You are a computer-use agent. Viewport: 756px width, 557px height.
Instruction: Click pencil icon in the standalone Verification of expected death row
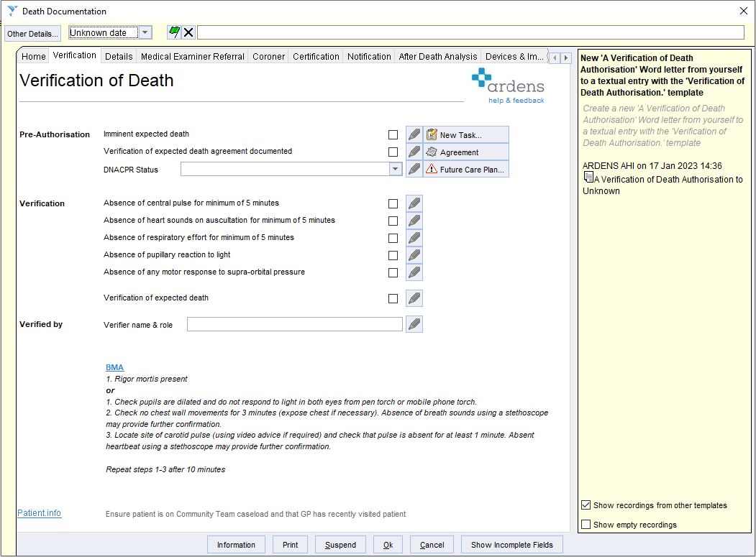coord(414,298)
